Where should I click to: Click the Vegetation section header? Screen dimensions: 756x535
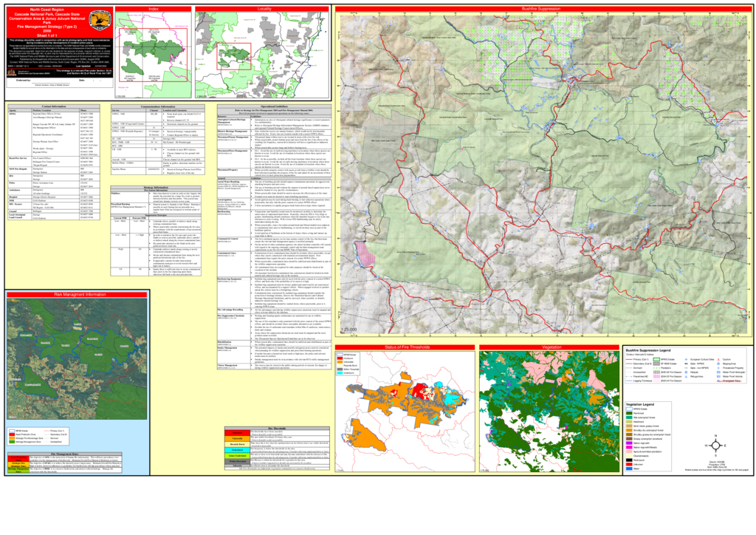click(549, 347)
